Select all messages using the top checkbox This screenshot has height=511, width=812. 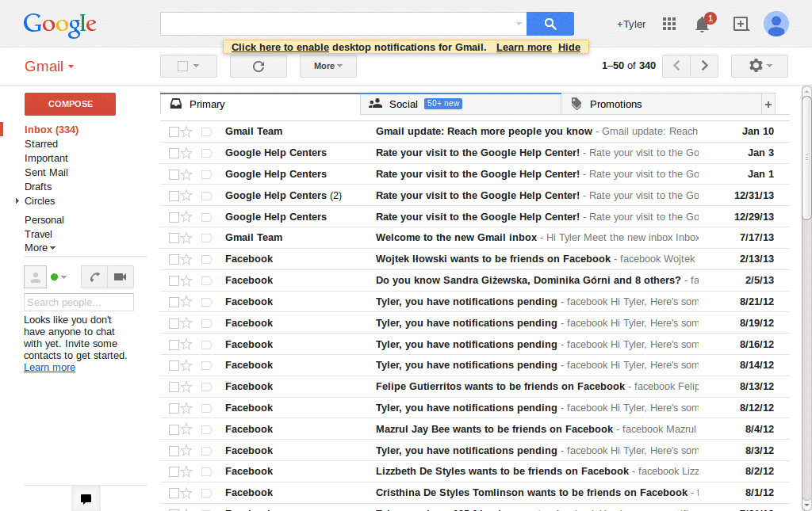pos(183,66)
